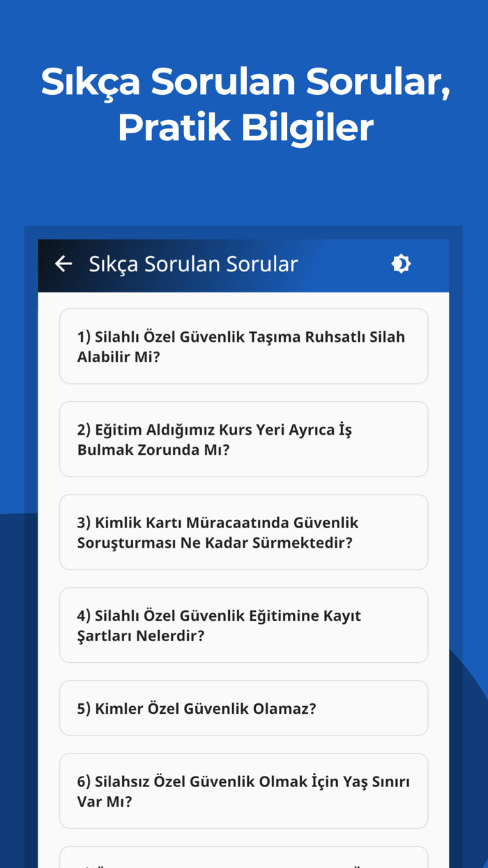Open answer for silahsız özel güvenlik yaş question
This screenshot has height=868, width=488.
244,791
